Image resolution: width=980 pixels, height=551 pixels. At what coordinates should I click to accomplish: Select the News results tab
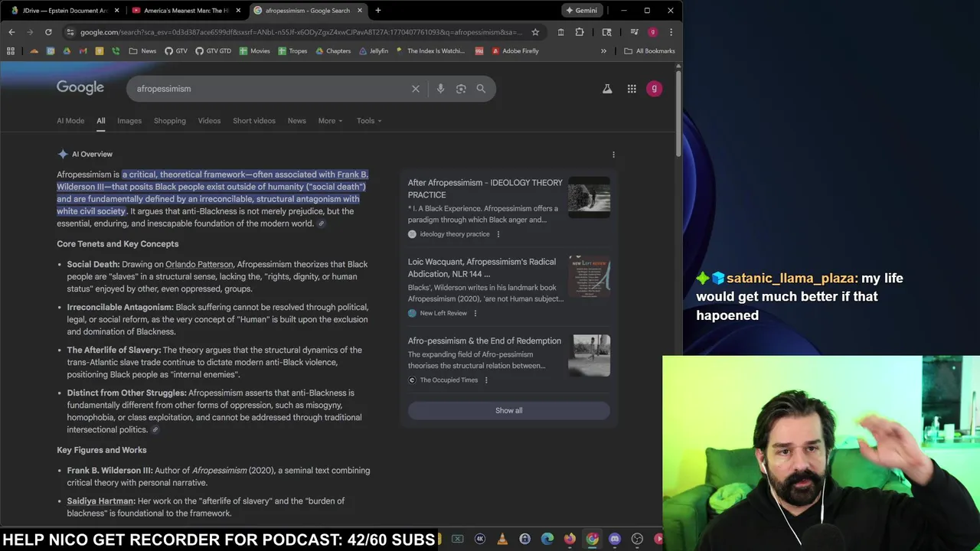pos(296,120)
